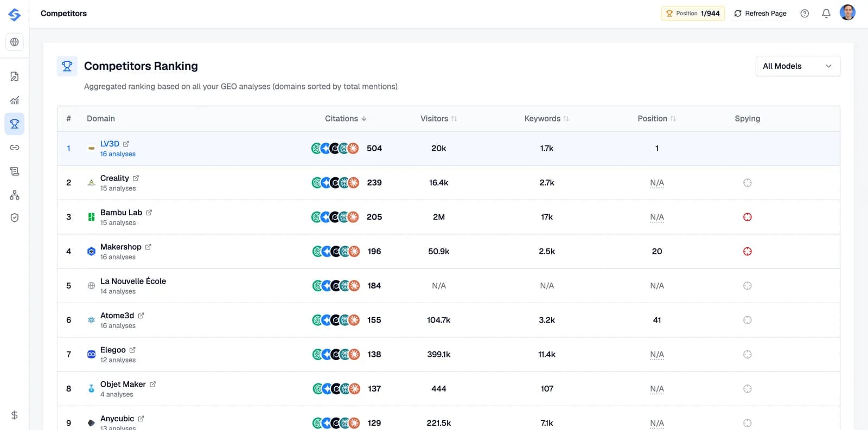868x430 pixels.
Task: Open Objet Maker external link icon
Action: point(153,384)
